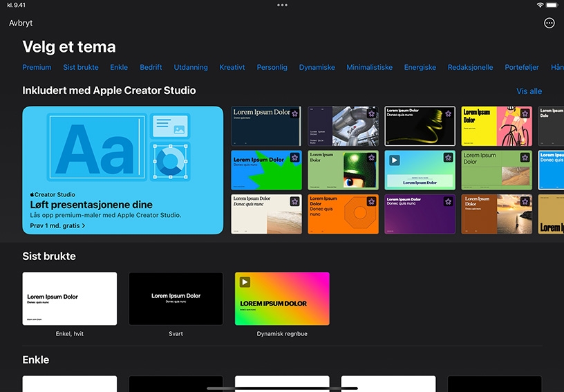The image size is (564, 392).
Task: Tap premium badge on steel pipes theme
Action: [x=371, y=113]
